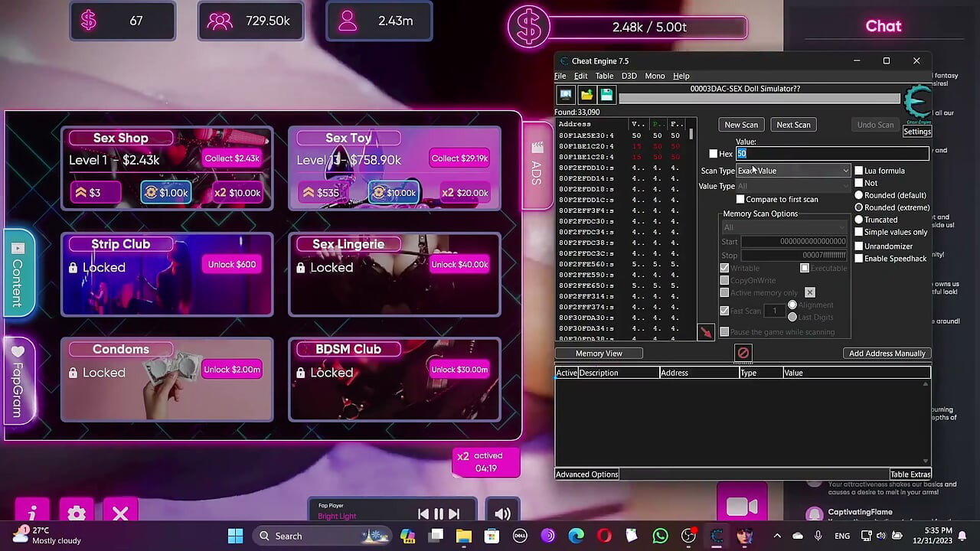Click the Cheat Engine scan progress bar
The height and width of the screenshot is (551, 980).
(759, 99)
